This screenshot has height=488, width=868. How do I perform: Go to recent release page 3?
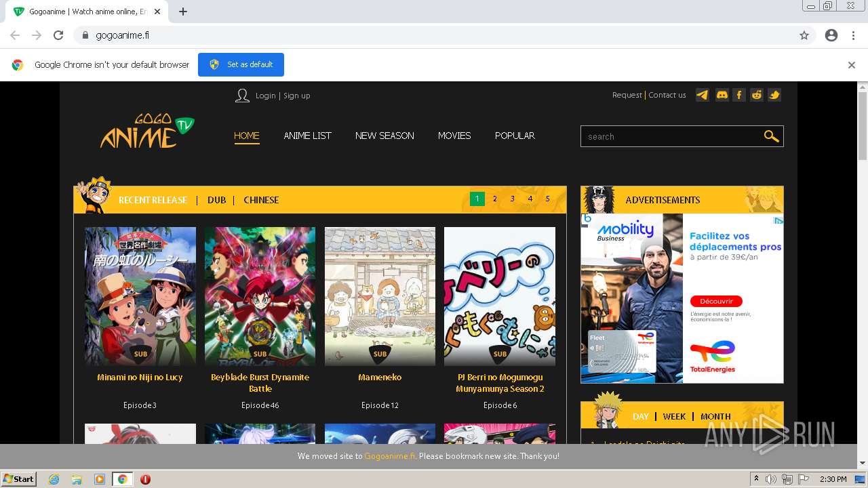pyautogui.click(x=513, y=199)
